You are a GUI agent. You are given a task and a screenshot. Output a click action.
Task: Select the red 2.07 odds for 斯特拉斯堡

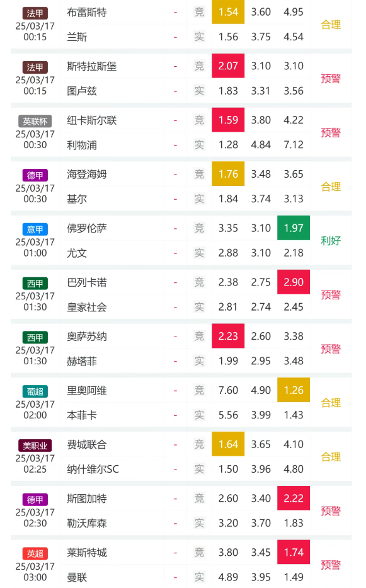tap(228, 66)
